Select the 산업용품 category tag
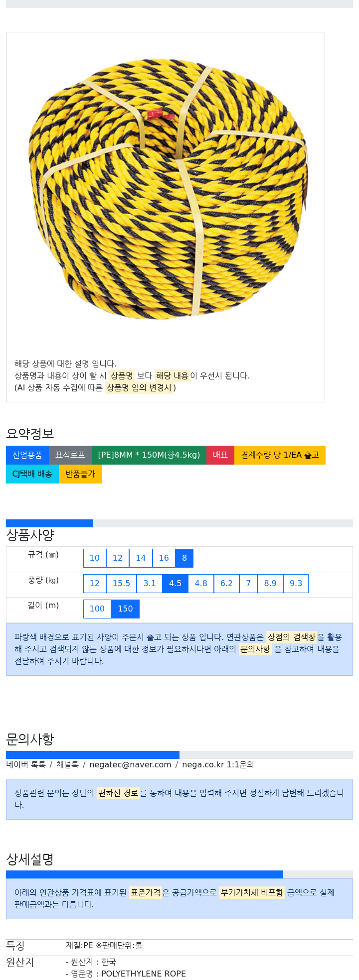The width and height of the screenshot is (359, 980). [27, 455]
